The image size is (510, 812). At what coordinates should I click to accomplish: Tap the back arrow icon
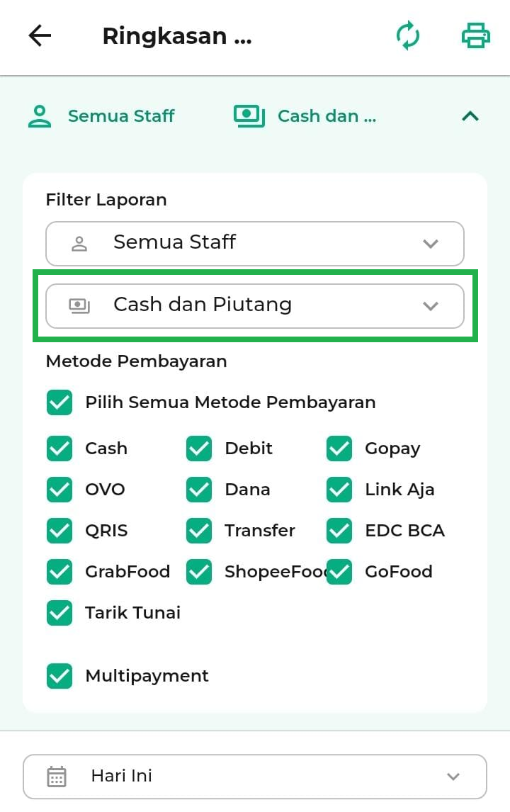click(40, 36)
